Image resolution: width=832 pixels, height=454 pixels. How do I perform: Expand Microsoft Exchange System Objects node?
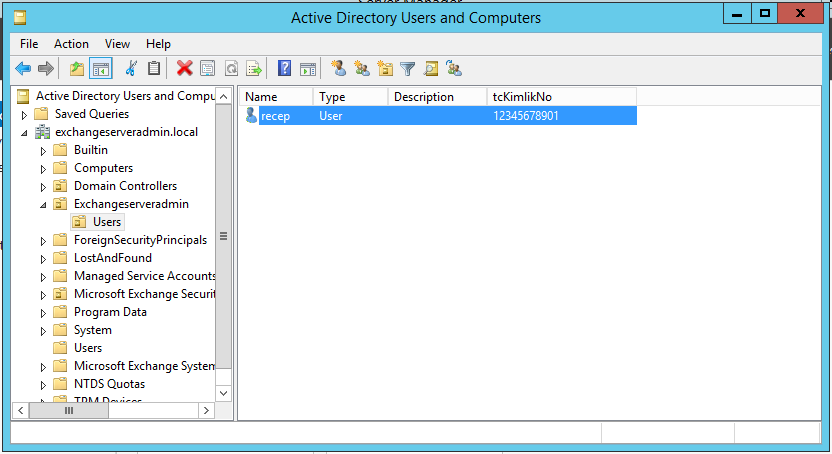click(x=43, y=368)
